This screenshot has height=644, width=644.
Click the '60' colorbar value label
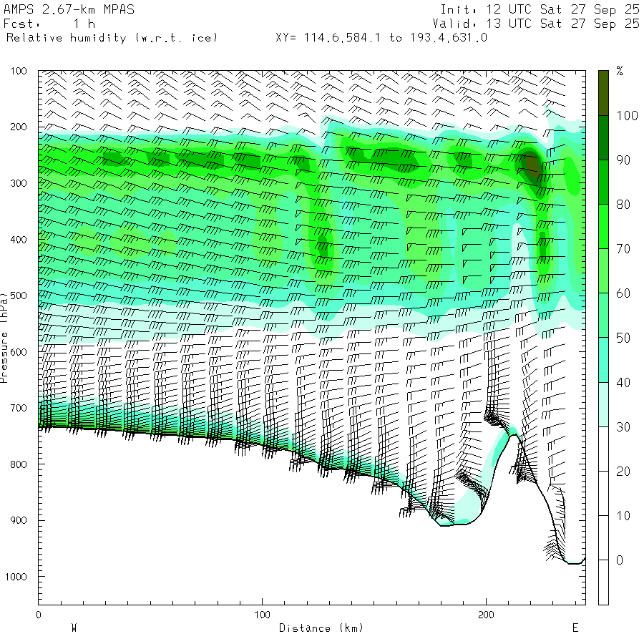point(623,293)
